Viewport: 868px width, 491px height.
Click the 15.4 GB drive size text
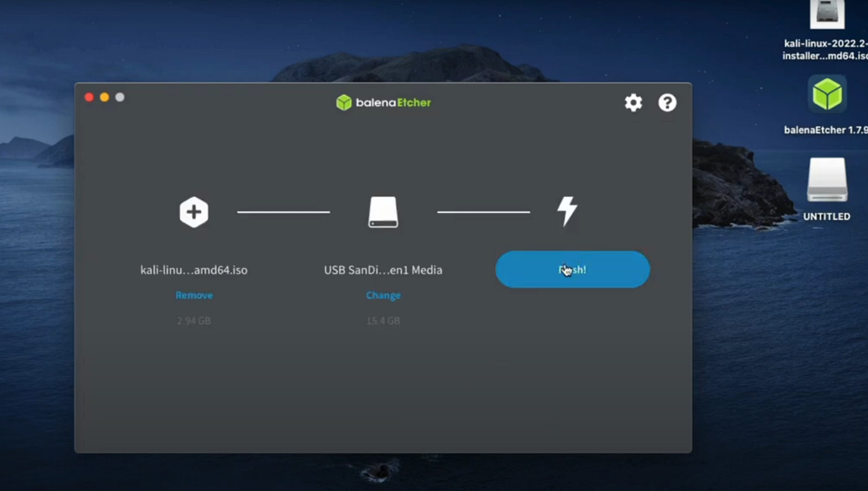point(383,321)
